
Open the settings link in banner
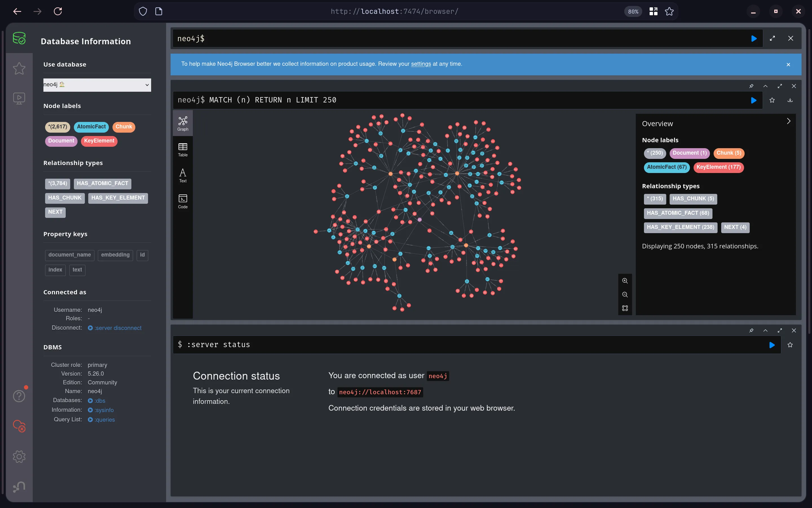click(x=421, y=64)
